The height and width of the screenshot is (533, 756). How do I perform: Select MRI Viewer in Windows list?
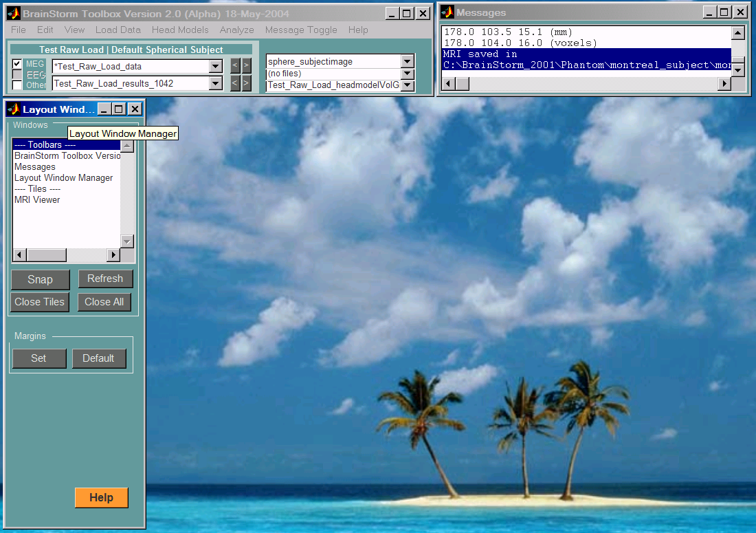[x=37, y=200]
